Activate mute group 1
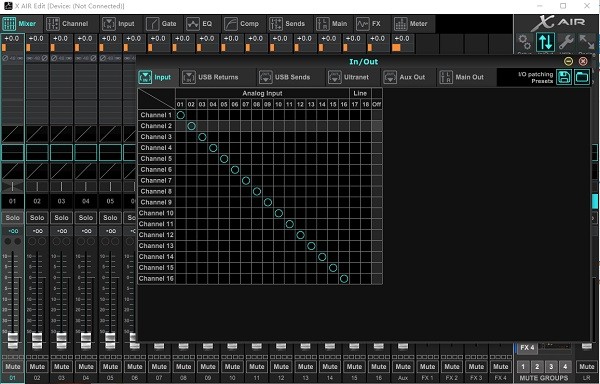The image size is (600, 384). pyautogui.click(x=523, y=366)
